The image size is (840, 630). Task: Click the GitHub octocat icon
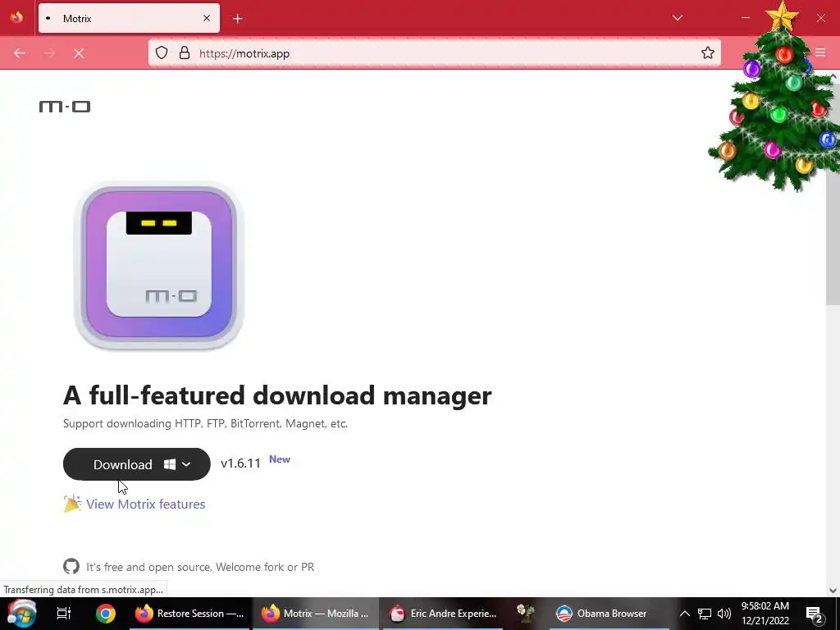click(x=71, y=566)
